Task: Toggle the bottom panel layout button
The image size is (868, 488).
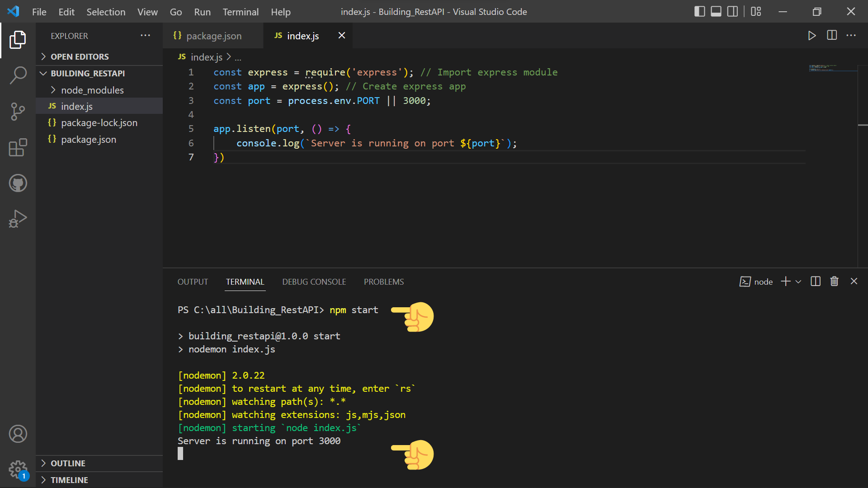Action: (x=716, y=12)
